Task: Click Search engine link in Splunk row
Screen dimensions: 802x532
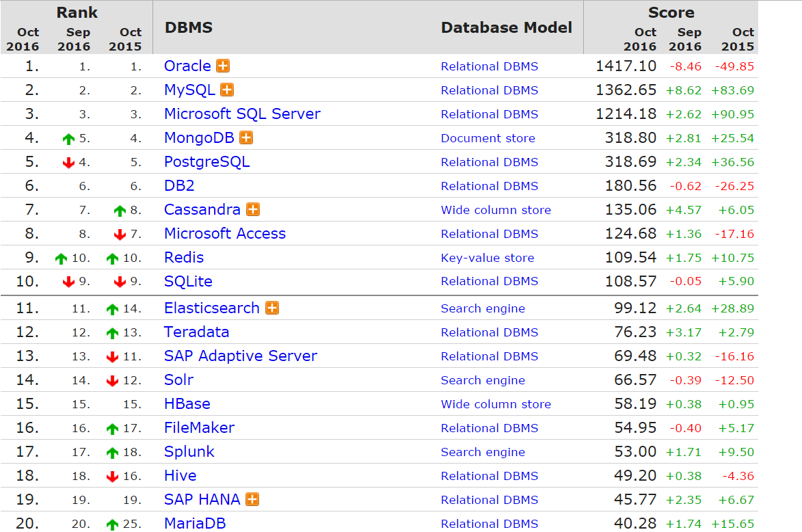Action: pos(483,452)
